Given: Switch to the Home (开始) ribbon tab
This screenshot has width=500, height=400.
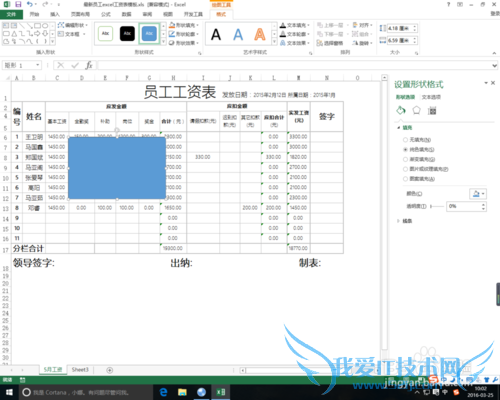Looking at the screenshot, I should 34,14.
